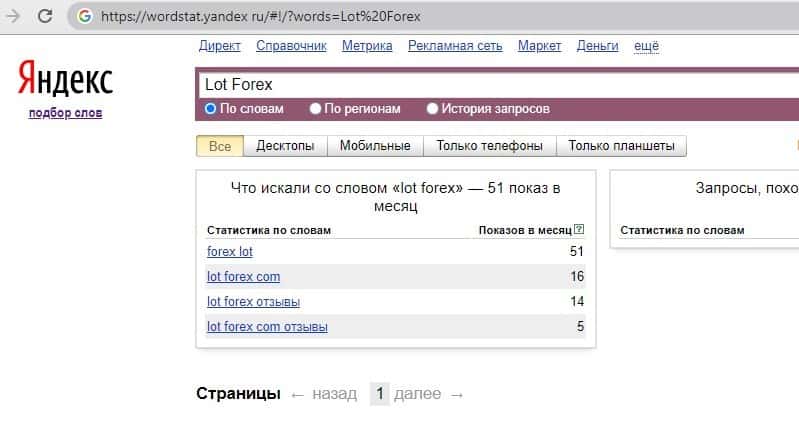Switch to the Только телефоны tab
The width and height of the screenshot is (799, 445).
point(489,146)
